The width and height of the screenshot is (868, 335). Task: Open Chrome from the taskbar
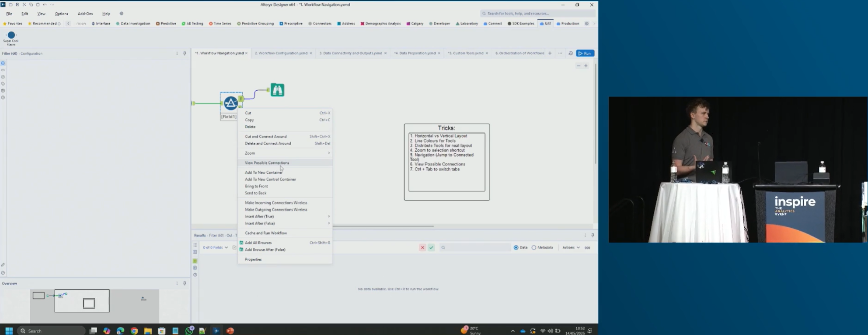point(134,331)
